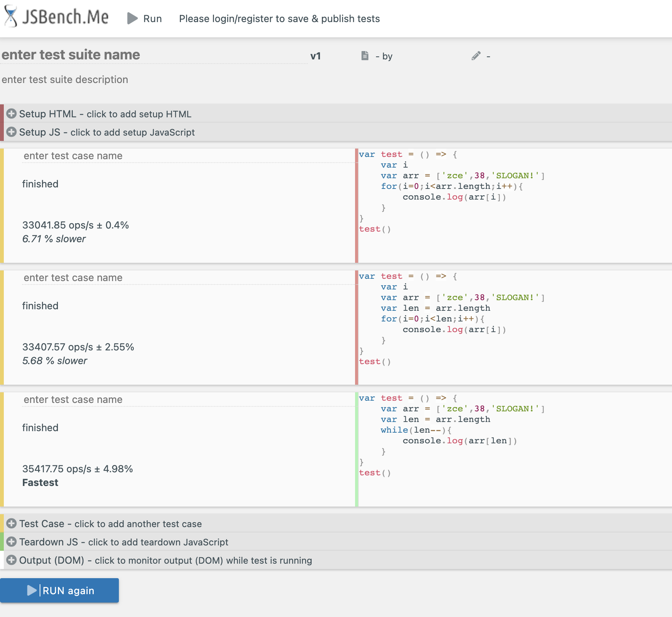
Task: Expand Output (DOM) monitor section
Action: coord(165,560)
